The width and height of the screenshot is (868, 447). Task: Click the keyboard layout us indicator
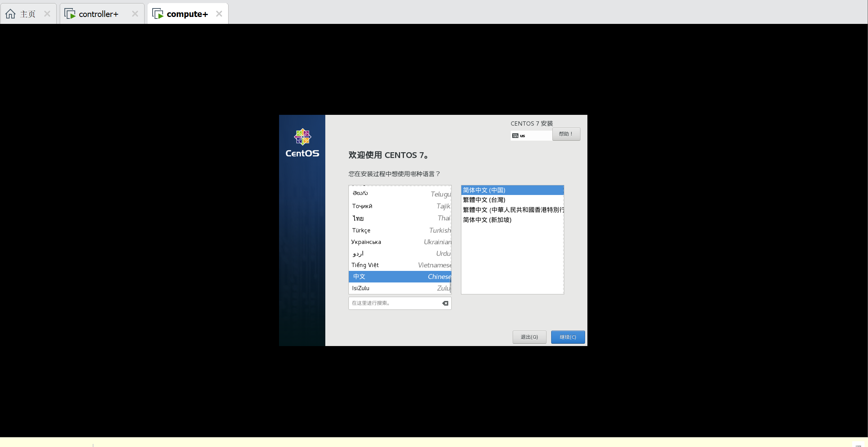531,136
